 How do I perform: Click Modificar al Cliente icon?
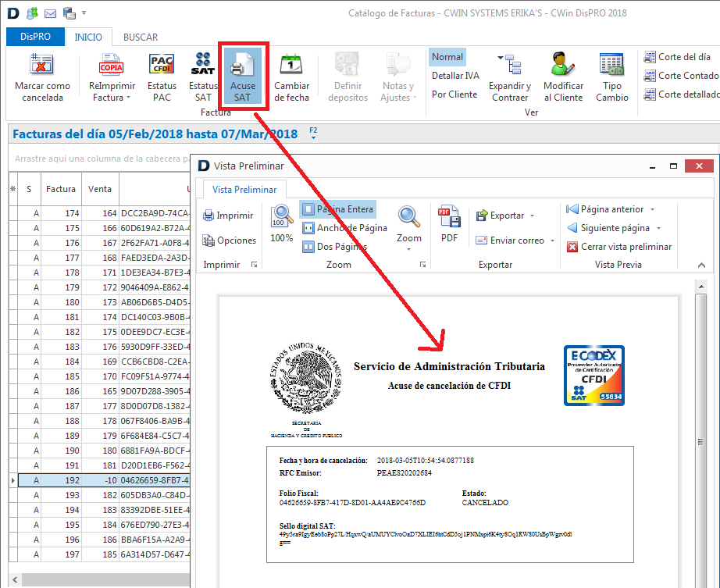(x=563, y=66)
